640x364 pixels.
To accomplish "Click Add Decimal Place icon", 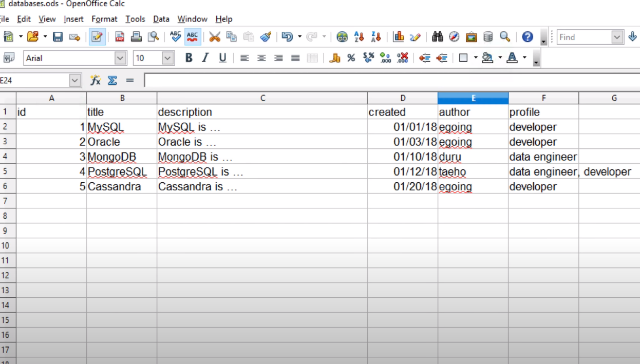I will click(385, 58).
